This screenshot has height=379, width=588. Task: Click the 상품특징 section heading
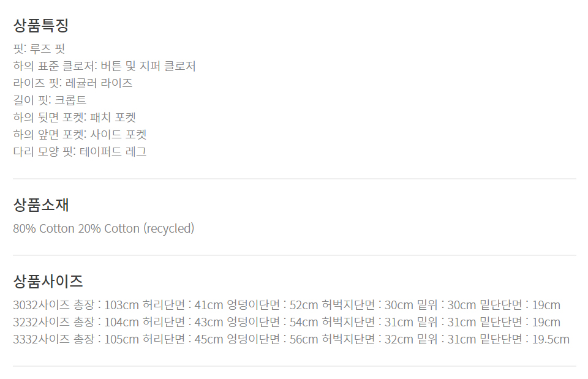(40, 26)
